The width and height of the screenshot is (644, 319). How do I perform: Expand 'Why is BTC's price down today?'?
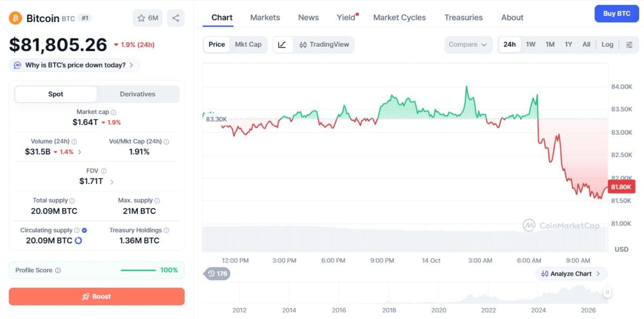[74, 65]
